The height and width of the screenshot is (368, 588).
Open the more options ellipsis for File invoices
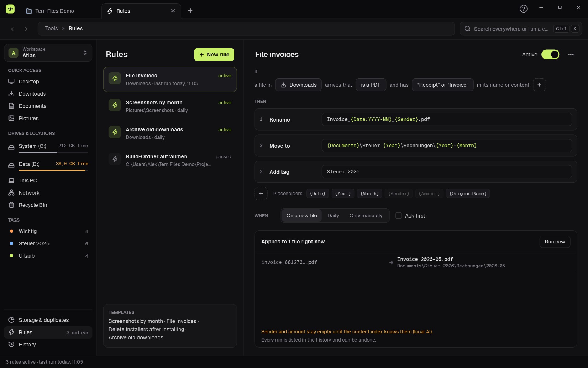click(571, 55)
